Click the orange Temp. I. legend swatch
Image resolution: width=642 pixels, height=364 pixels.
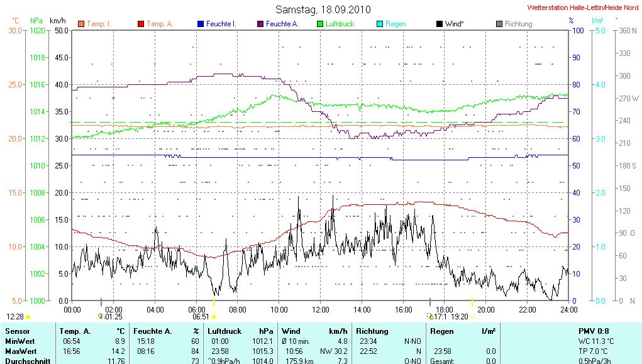pos(80,24)
